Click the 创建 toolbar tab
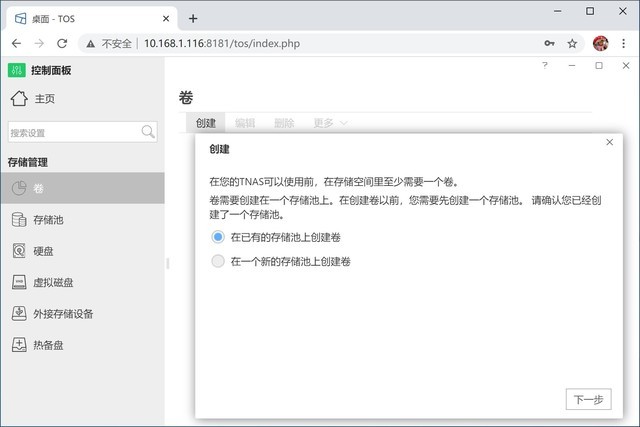This screenshot has width=640, height=427. coord(206,123)
